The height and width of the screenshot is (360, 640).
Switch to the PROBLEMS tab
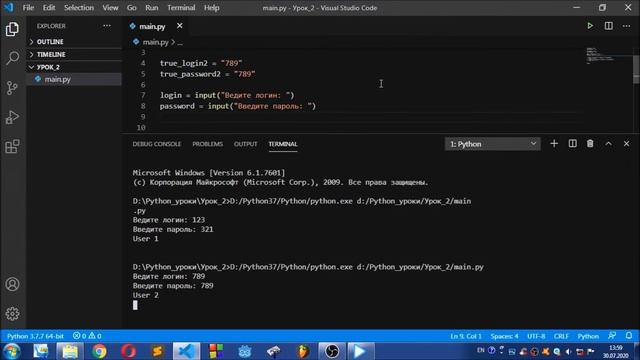click(207, 144)
